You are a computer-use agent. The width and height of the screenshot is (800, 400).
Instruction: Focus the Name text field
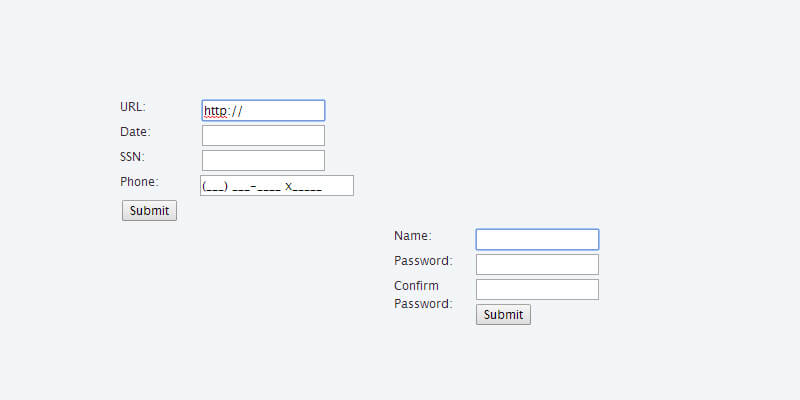pyautogui.click(x=537, y=239)
